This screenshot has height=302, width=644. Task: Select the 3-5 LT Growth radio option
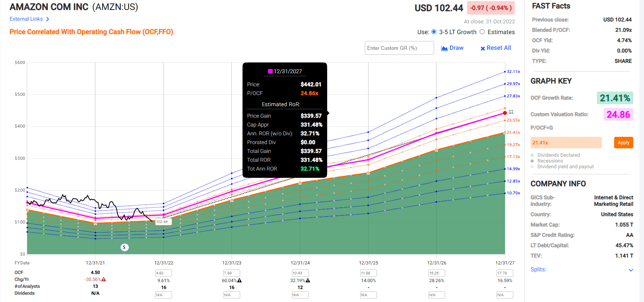click(434, 32)
